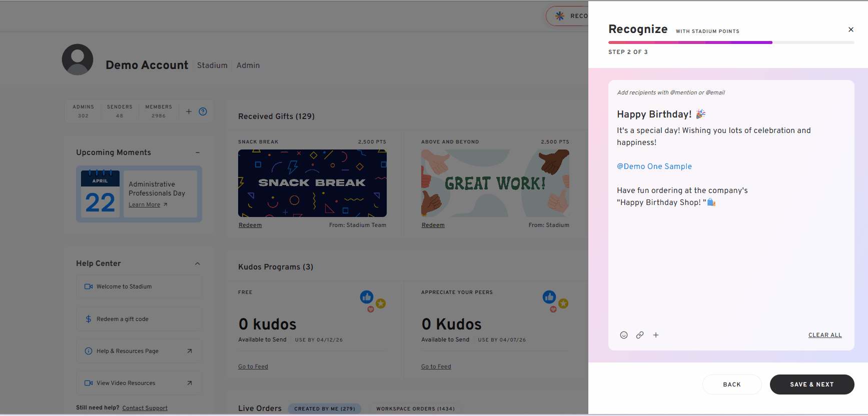Image resolution: width=868 pixels, height=416 pixels.
Task: Click the Senders 48 count
Action: coord(120,111)
